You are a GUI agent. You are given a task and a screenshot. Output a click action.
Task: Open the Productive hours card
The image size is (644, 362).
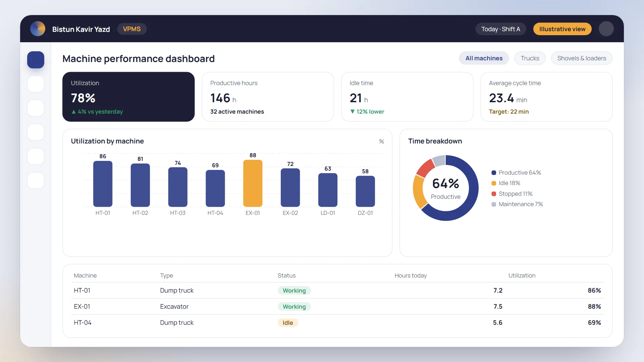268,97
